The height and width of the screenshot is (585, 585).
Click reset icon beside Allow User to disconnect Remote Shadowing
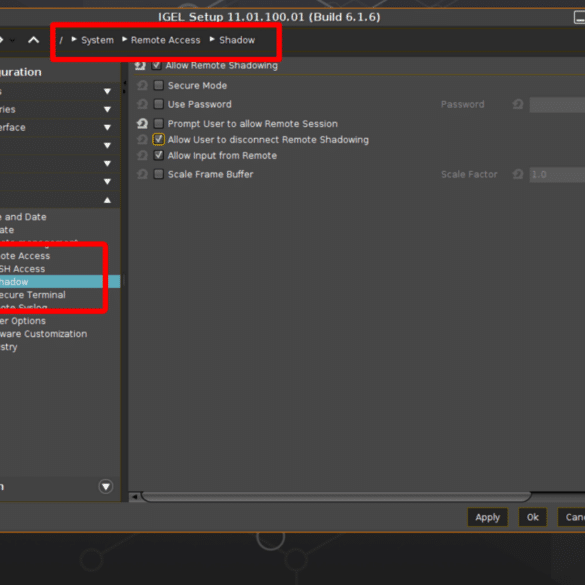[x=142, y=140]
